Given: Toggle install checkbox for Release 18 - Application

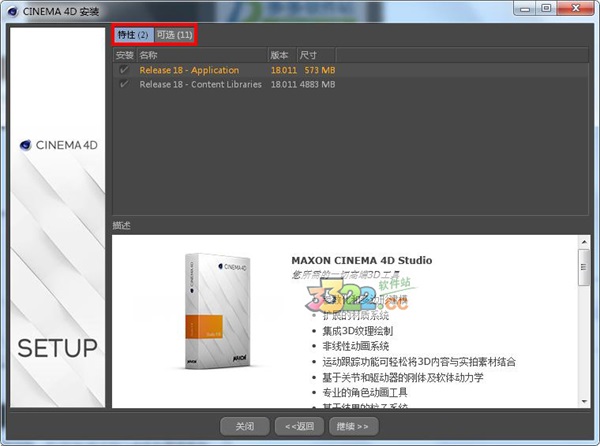Looking at the screenshot, I should pos(124,70).
